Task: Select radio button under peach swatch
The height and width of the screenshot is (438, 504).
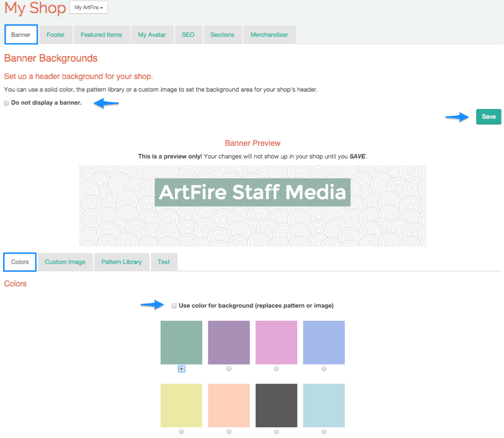Action: [x=229, y=431]
